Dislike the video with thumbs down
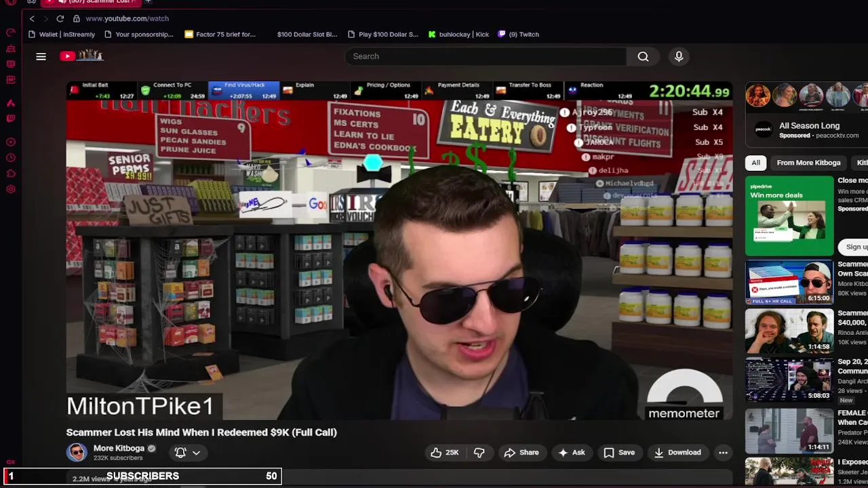Screen dimensions: 868x488 [479, 452]
